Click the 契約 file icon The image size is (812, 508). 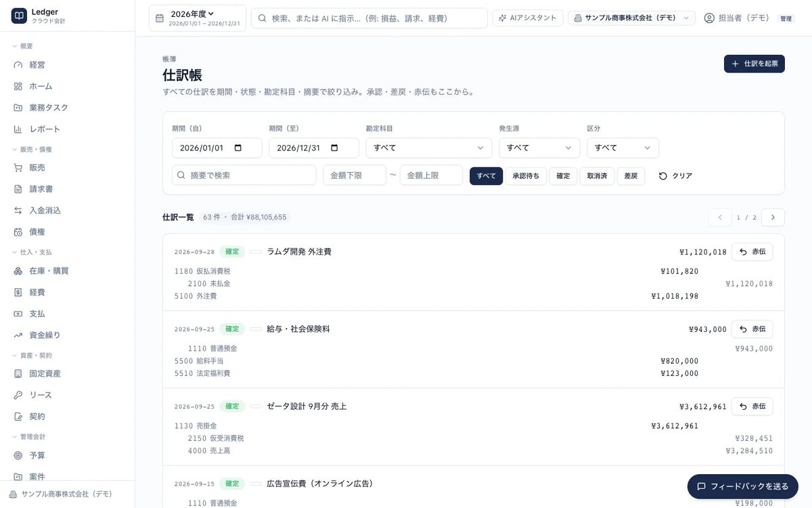[18, 417]
